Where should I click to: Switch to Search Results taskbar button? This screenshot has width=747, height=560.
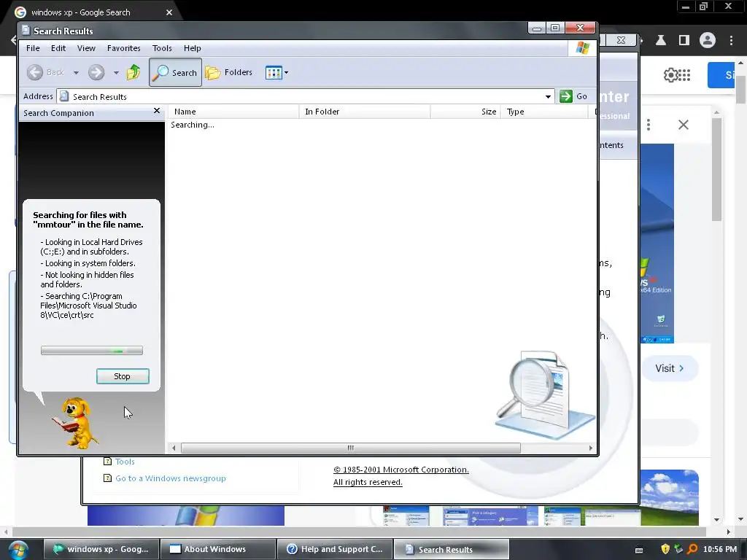pyautogui.click(x=451, y=549)
